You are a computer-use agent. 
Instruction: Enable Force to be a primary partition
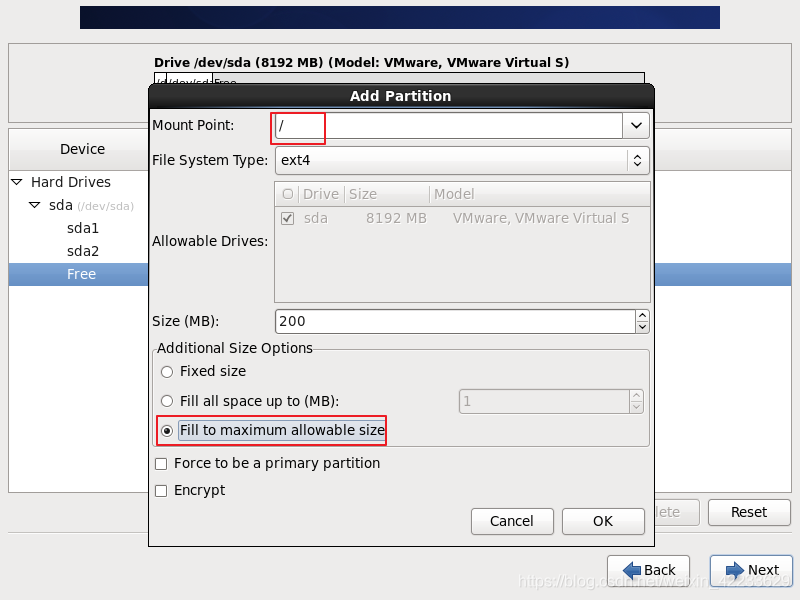[x=161, y=464]
